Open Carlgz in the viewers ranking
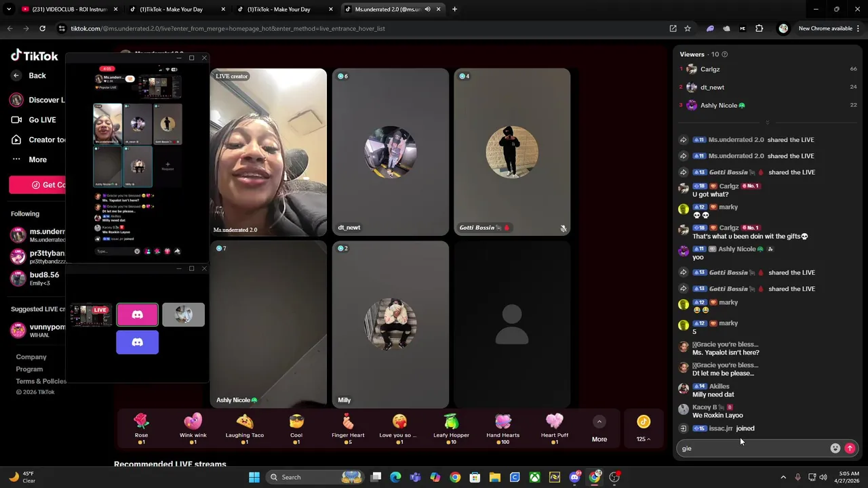This screenshot has width=868, height=488. click(x=768, y=69)
